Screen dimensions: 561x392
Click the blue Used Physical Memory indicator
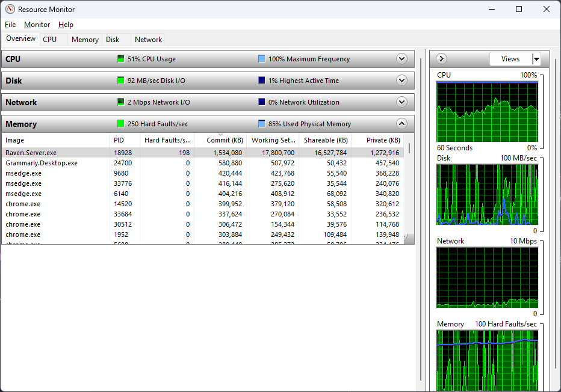(x=261, y=124)
